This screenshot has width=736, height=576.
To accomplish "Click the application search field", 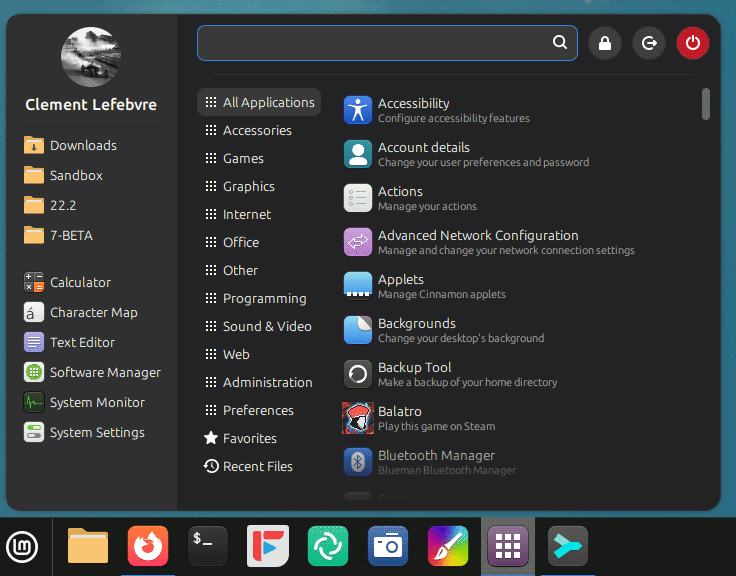I will click(387, 43).
